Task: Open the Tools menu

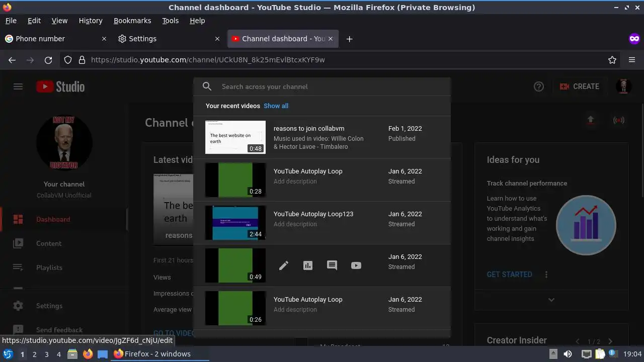Action: point(170,21)
